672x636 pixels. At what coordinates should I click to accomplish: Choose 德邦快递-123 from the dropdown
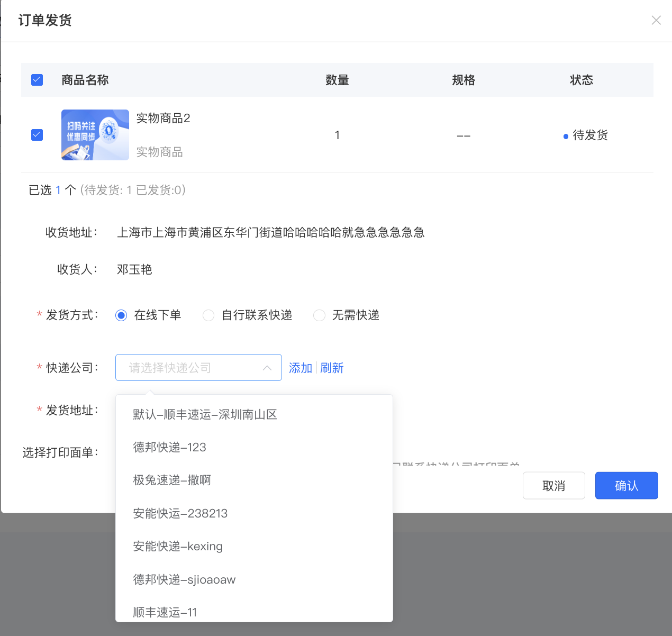(x=254, y=447)
